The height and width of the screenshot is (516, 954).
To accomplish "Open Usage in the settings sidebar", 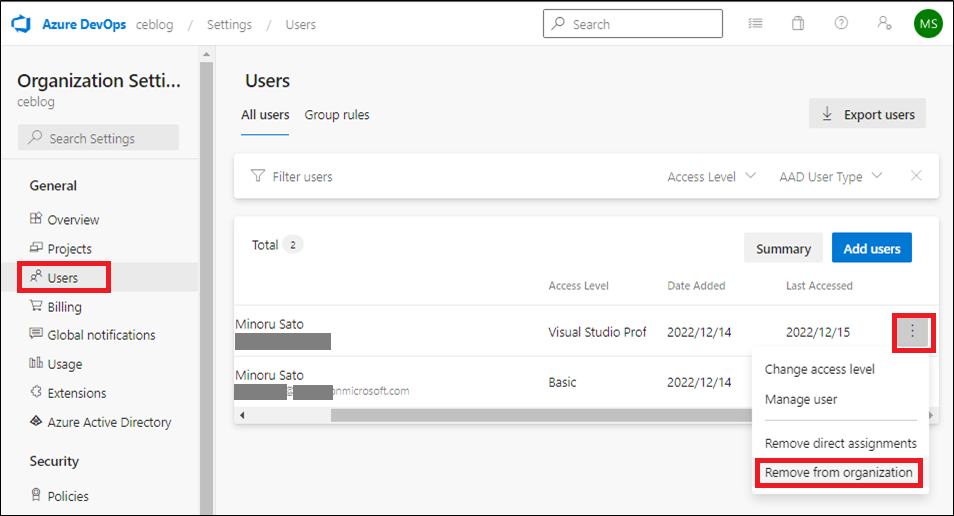I will pyautogui.click(x=64, y=364).
